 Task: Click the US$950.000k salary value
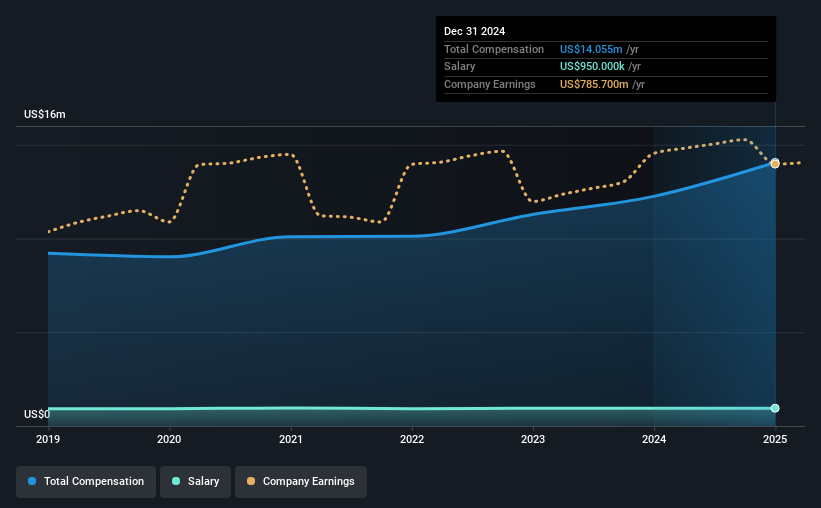click(x=592, y=67)
